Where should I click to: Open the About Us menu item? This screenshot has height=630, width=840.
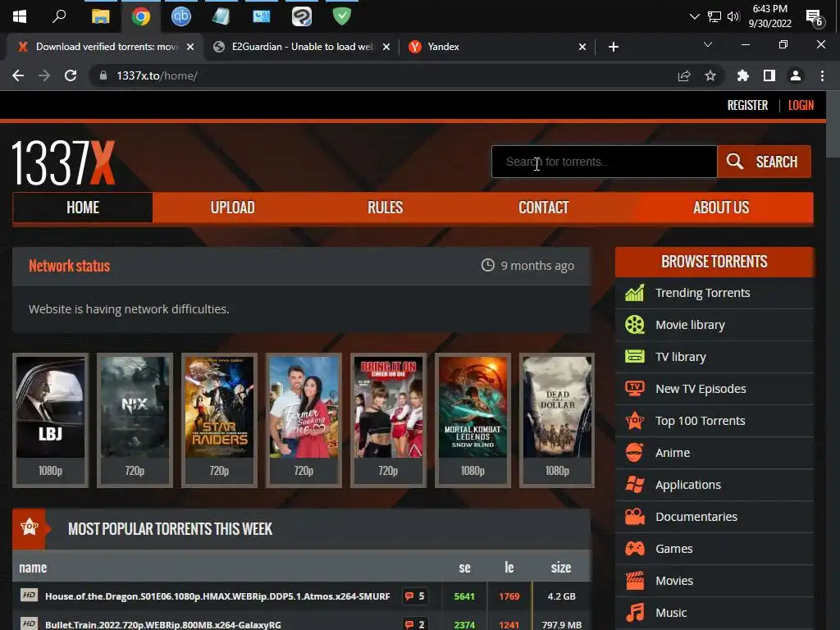click(721, 208)
